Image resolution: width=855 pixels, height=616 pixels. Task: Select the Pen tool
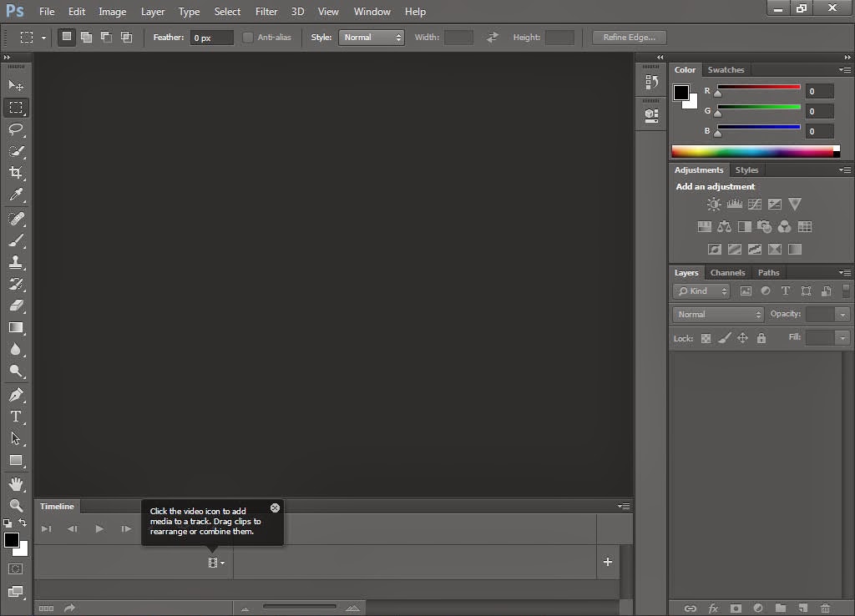pyautogui.click(x=16, y=394)
